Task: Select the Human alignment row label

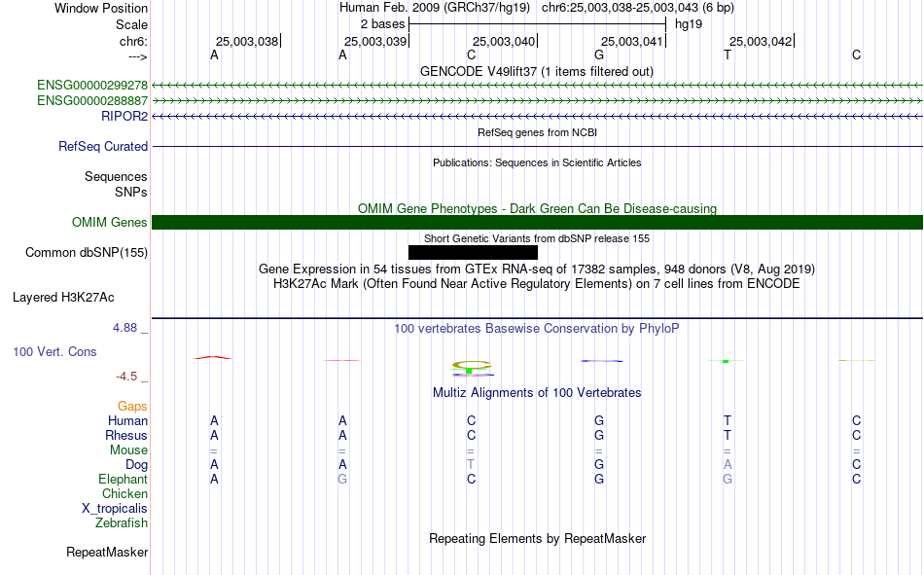Action: pos(127,421)
